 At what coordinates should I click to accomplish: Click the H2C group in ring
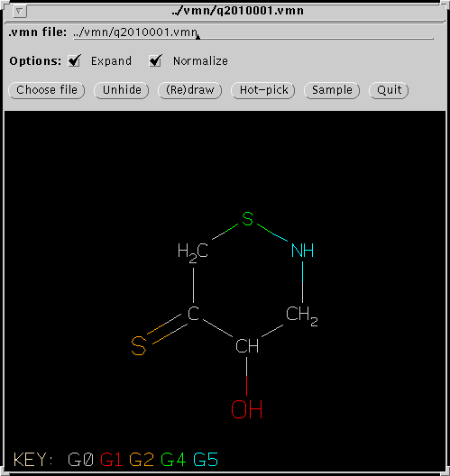pos(193,252)
